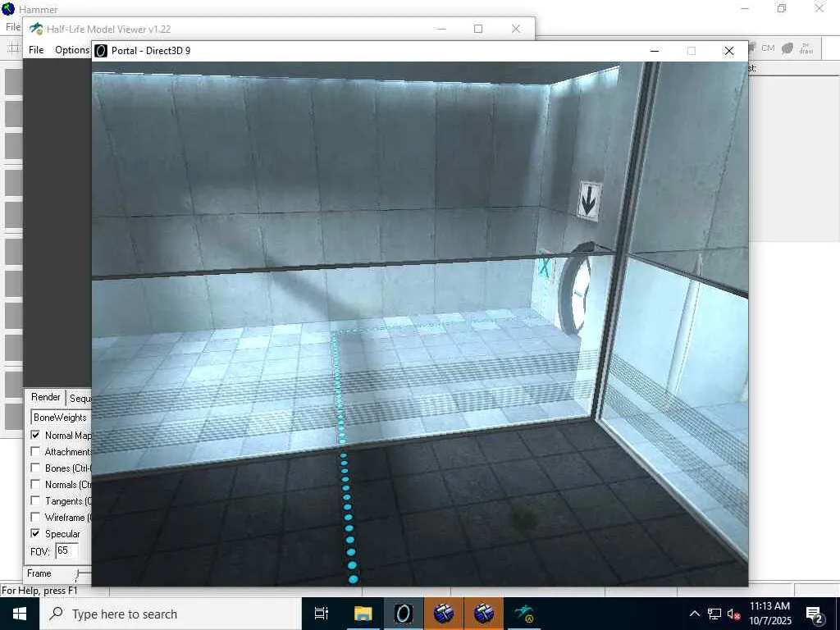
Task: Click the 'For Help, press F1' status text
Action: (39, 591)
